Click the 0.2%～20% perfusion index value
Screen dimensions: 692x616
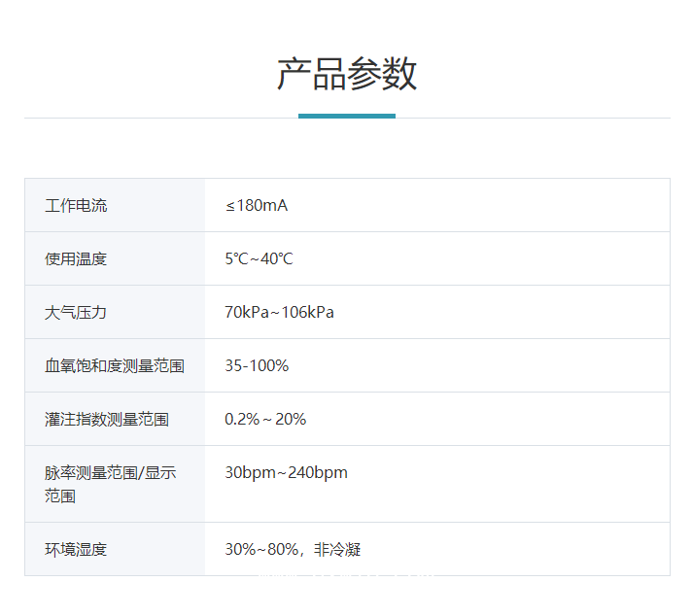[x=265, y=420]
